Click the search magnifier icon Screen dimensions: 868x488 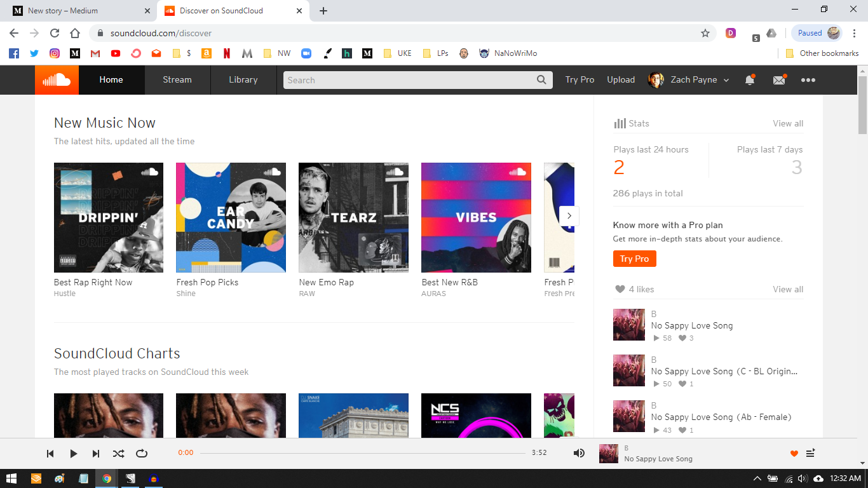click(541, 80)
